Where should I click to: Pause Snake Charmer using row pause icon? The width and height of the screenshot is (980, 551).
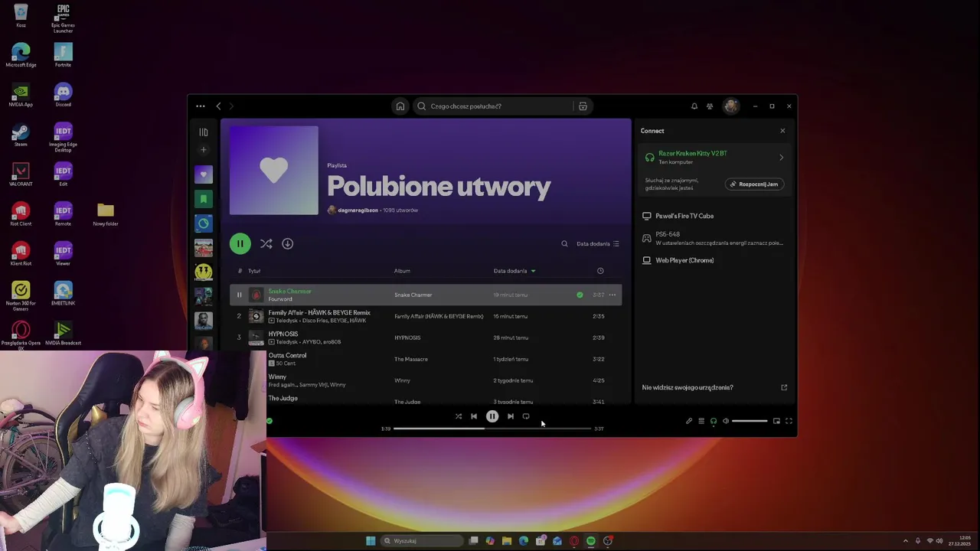coord(239,295)
